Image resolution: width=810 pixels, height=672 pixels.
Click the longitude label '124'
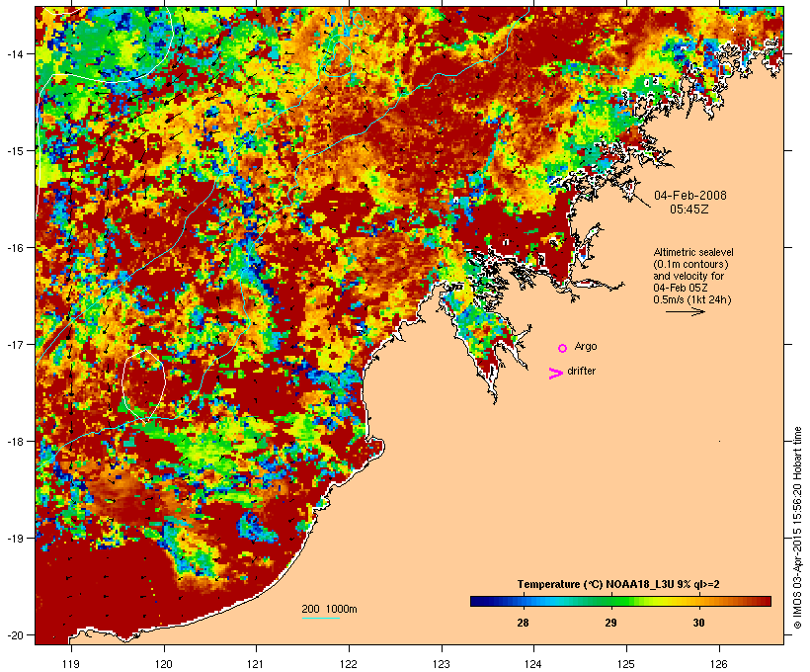[x=534, y=664]
